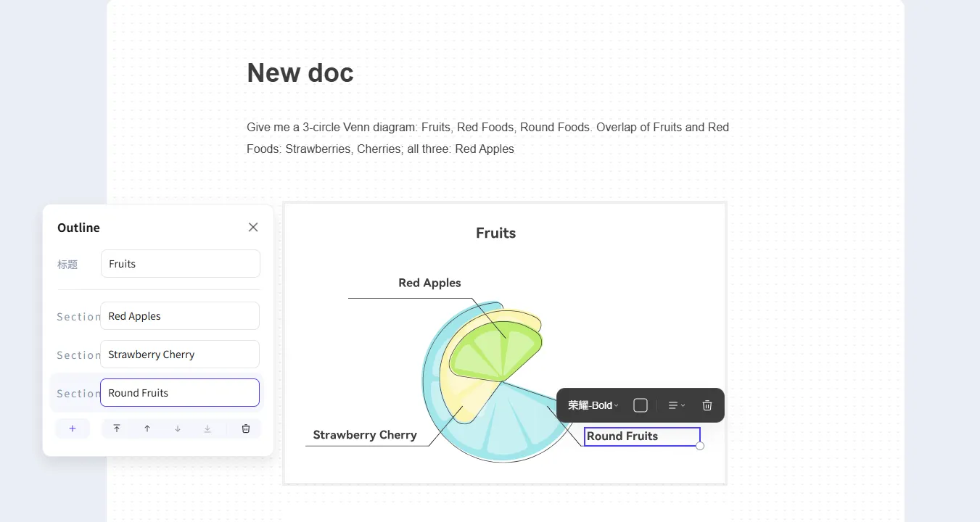Select the Strawberry Cherry diagram label
The image size is (980, 522).
click(x=365, y=435)
